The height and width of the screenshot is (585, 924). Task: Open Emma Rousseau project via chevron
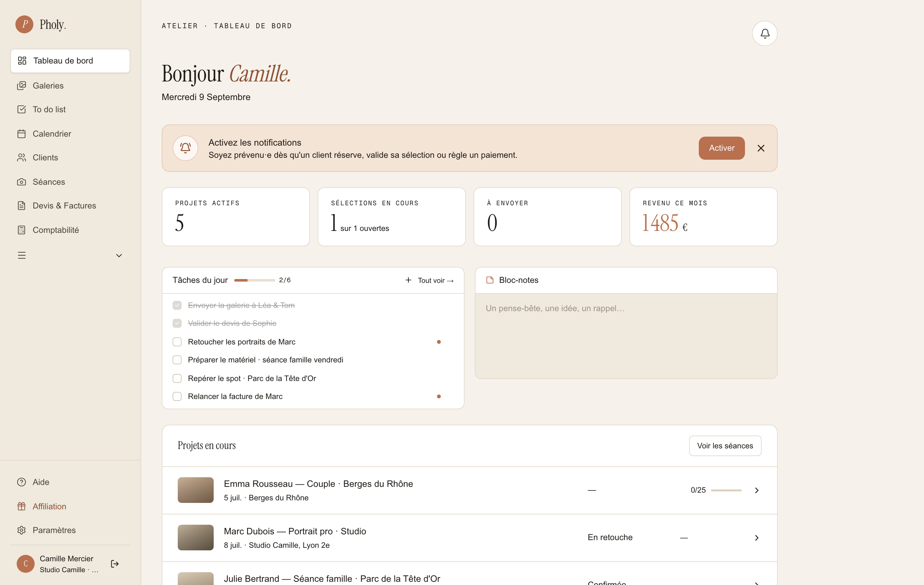tap(757, 490)
